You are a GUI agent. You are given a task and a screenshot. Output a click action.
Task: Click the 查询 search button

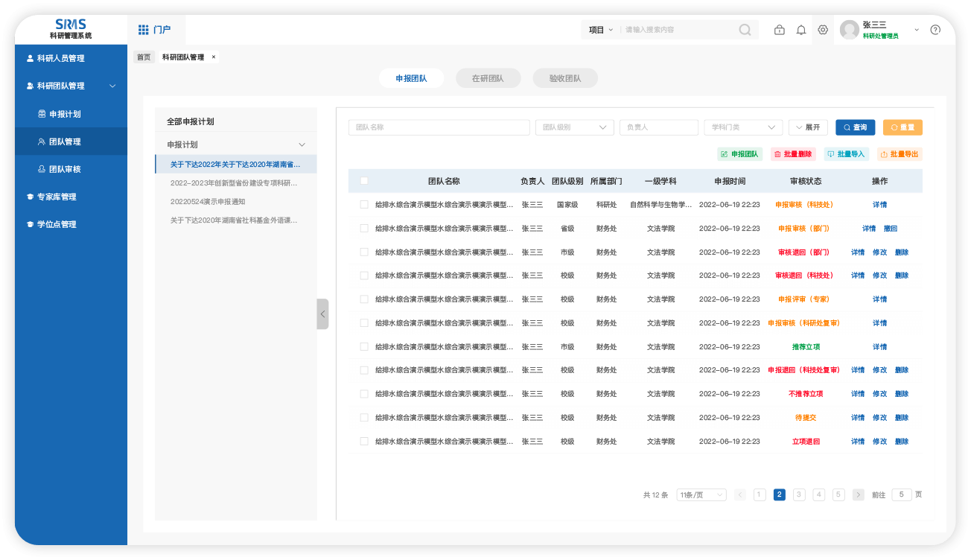click(x=855, y=127)
